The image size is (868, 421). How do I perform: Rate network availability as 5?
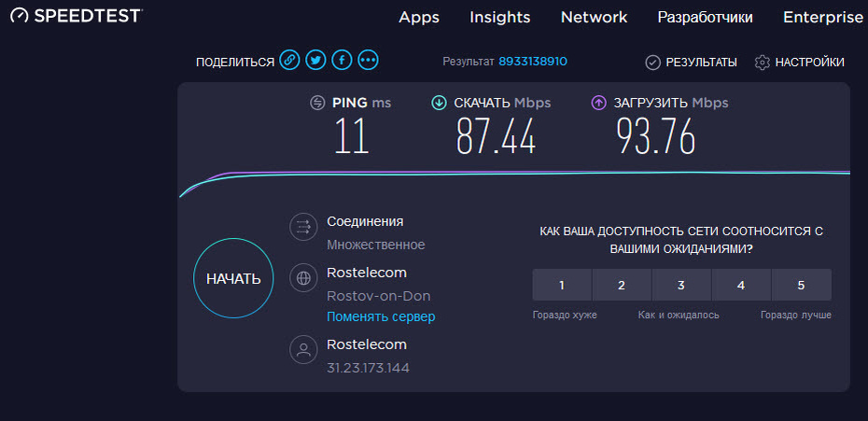coord(801,286)
